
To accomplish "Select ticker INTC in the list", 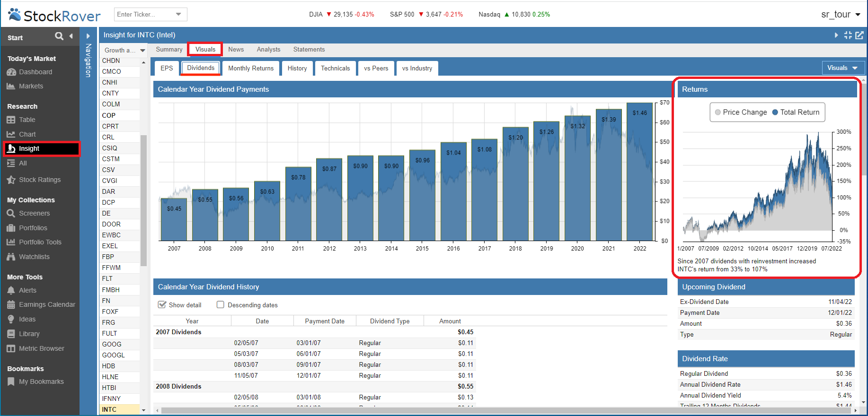I will 120,409.
